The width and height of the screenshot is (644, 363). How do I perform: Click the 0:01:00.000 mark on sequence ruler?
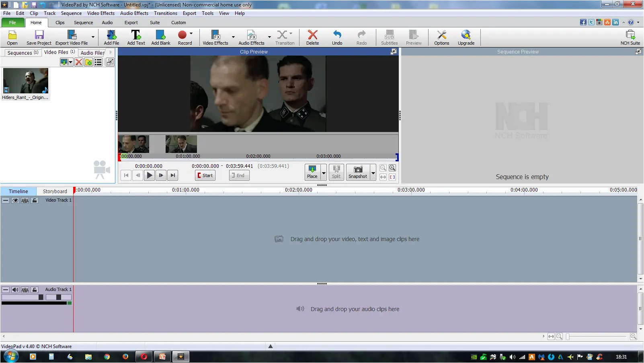point(186,190)
